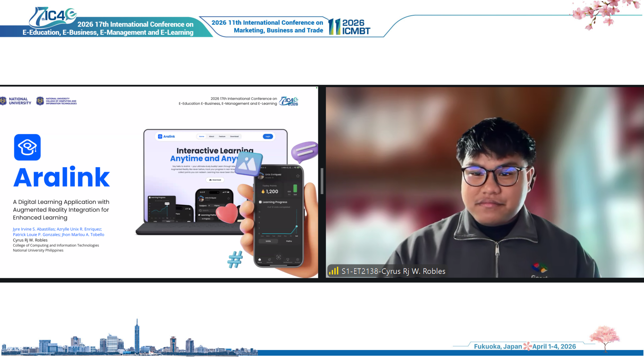This screenshot has height=362, width=644.
Task: Click the Learning icon in phone bottom bar
Action: point(269,260)
